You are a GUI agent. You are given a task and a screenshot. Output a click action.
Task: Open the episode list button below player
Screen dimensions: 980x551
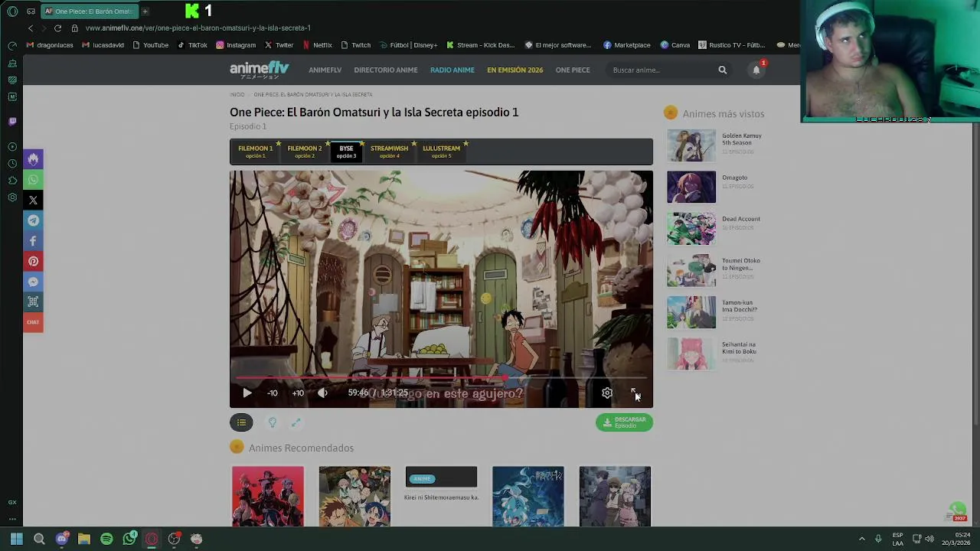coord(241,422)
